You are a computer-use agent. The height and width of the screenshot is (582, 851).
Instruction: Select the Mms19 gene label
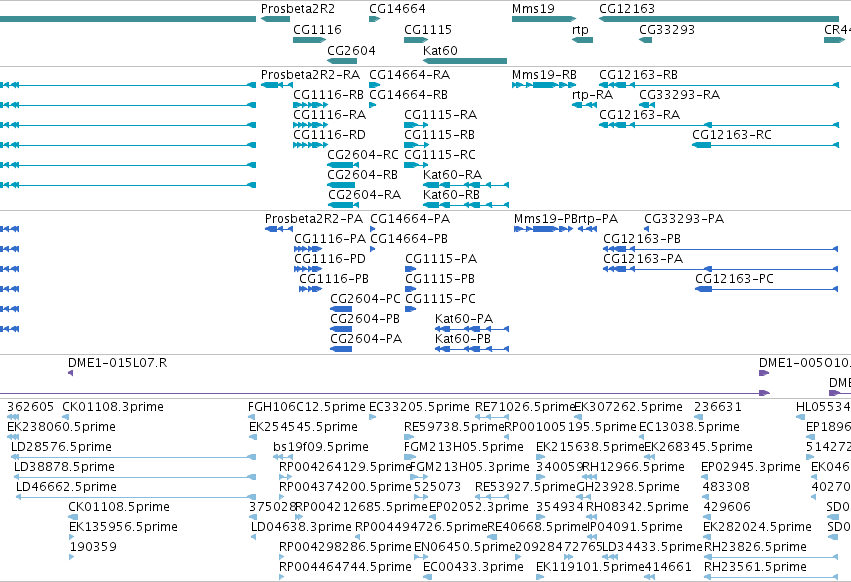533,9
